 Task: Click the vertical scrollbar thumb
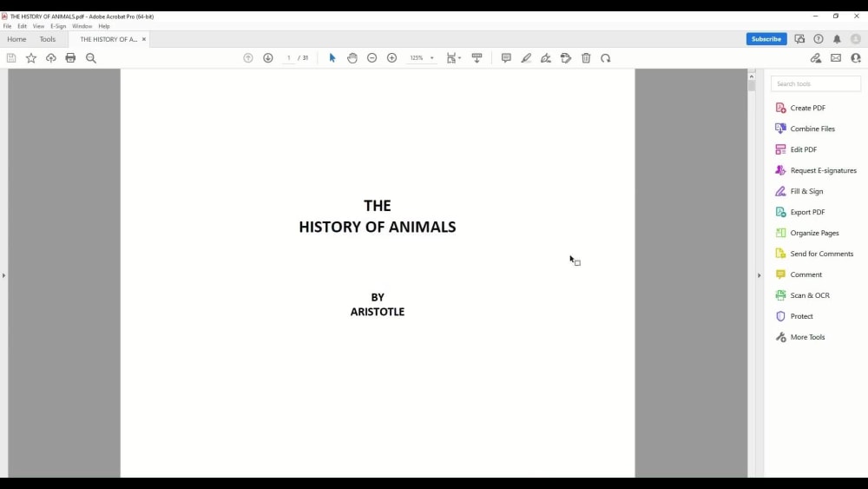(751, 86)
